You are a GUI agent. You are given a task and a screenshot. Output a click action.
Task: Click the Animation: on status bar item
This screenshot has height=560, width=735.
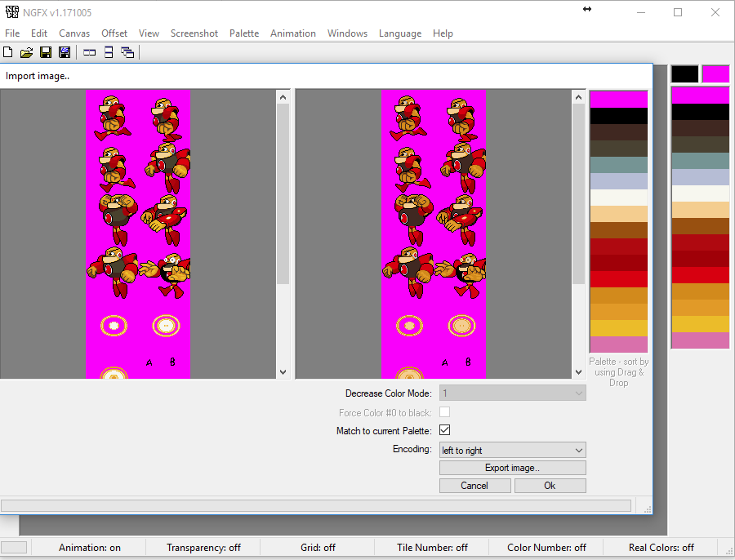click(x=90, y=548)
